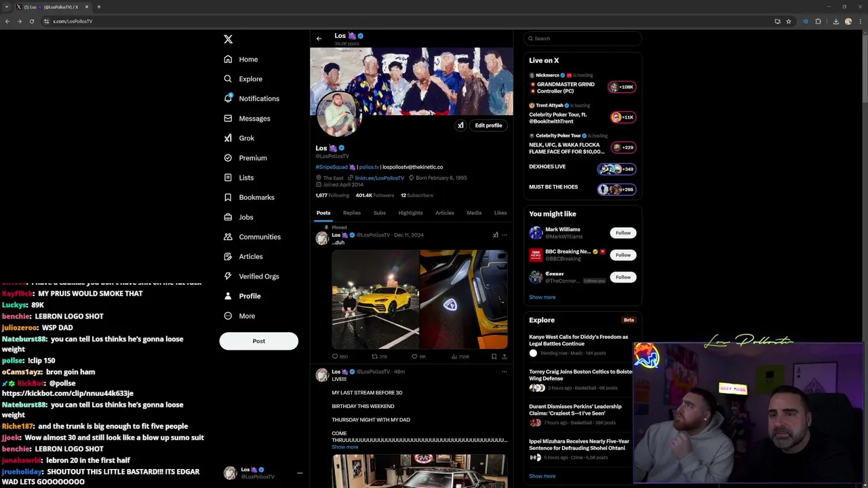Open more options on pinned post

(504, 235)
